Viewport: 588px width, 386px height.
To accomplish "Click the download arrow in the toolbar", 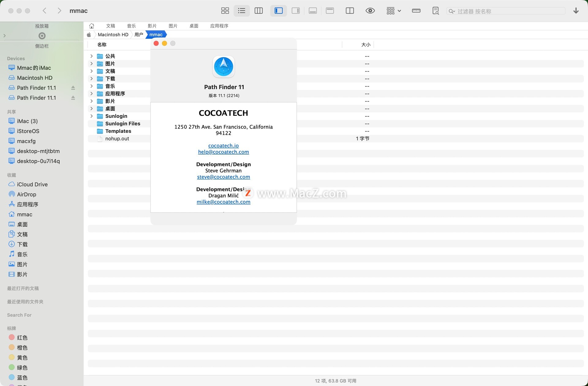I will (576, 11).
